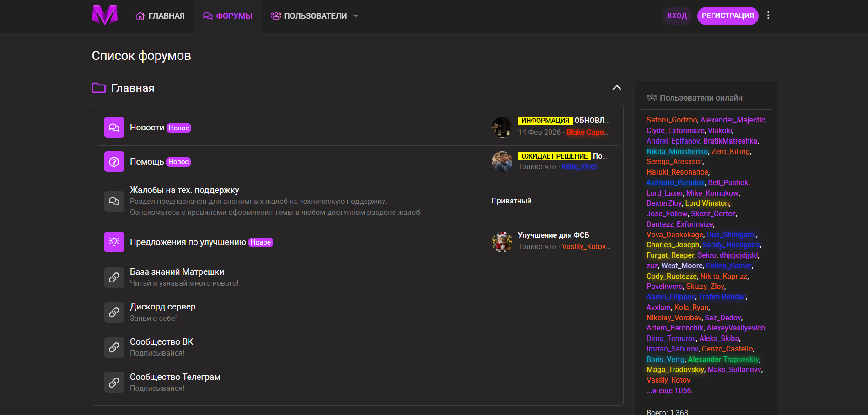Click the База знаний Матрешки link icon
The width and height of the screenshot is (868, 415).
[114, 277]
